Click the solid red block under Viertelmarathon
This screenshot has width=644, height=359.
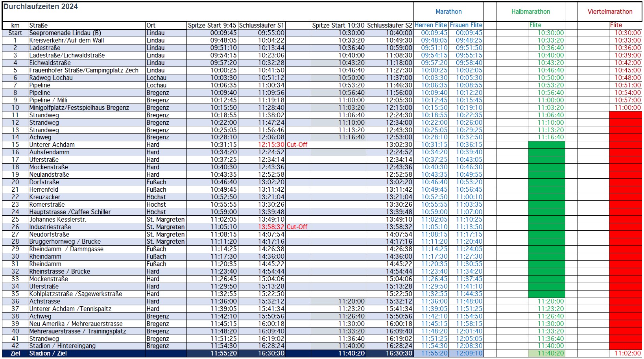click(x=625, y=228)
